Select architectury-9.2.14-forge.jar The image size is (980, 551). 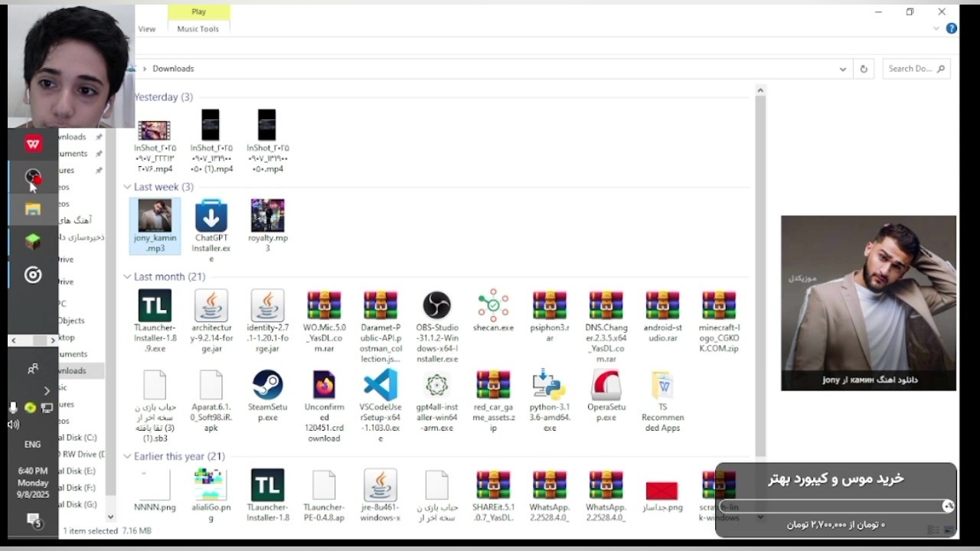click(x=211, y=321)
